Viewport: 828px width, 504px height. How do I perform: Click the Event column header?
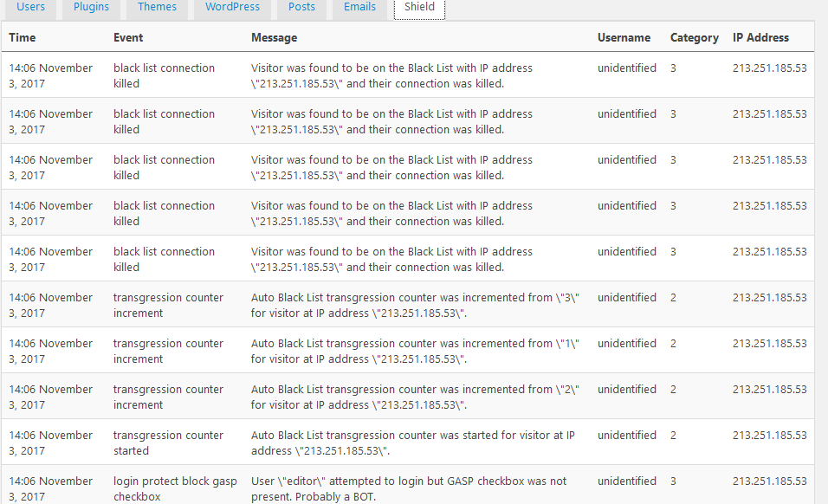coord(128,37)
